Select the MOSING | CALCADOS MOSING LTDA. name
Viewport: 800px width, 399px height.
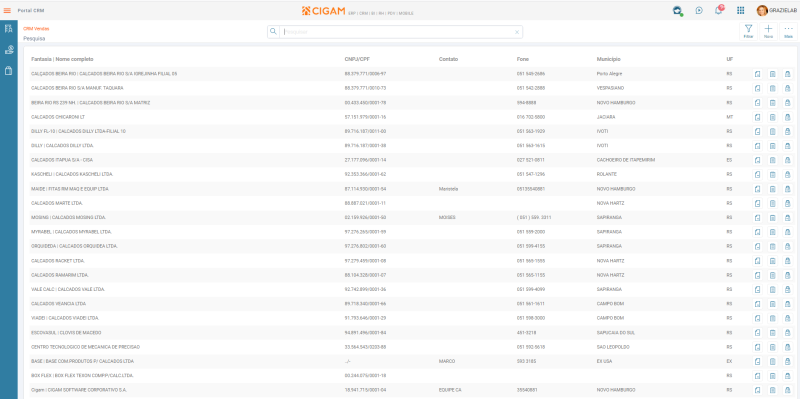tap(68, 217)
